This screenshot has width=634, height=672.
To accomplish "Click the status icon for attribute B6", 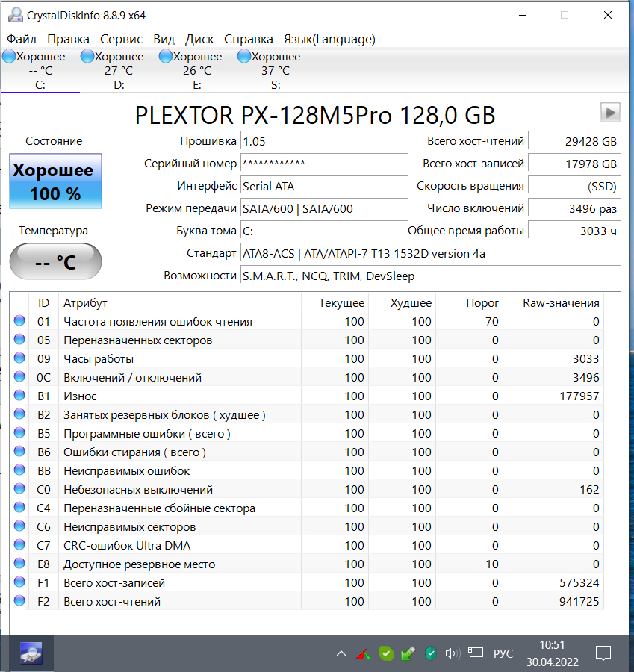I will click(x=19, y=451).
